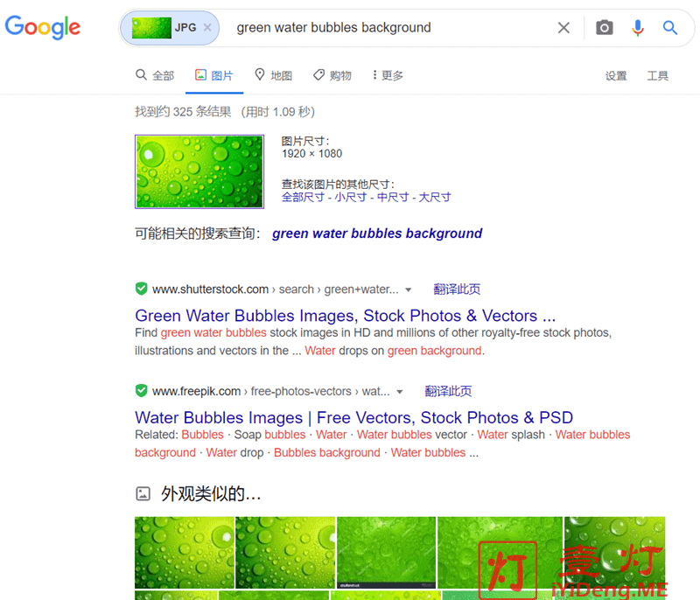The height and width of the screenshot is (600, 700).
Task: Click the green shield beside shutterstock.com
Action: click(x=141, y=290)
